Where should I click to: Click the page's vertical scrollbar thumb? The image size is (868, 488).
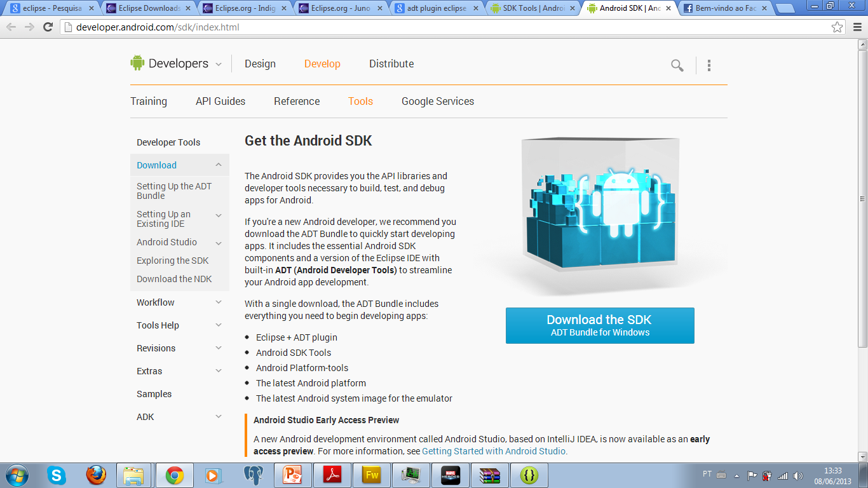pos(862,198)
